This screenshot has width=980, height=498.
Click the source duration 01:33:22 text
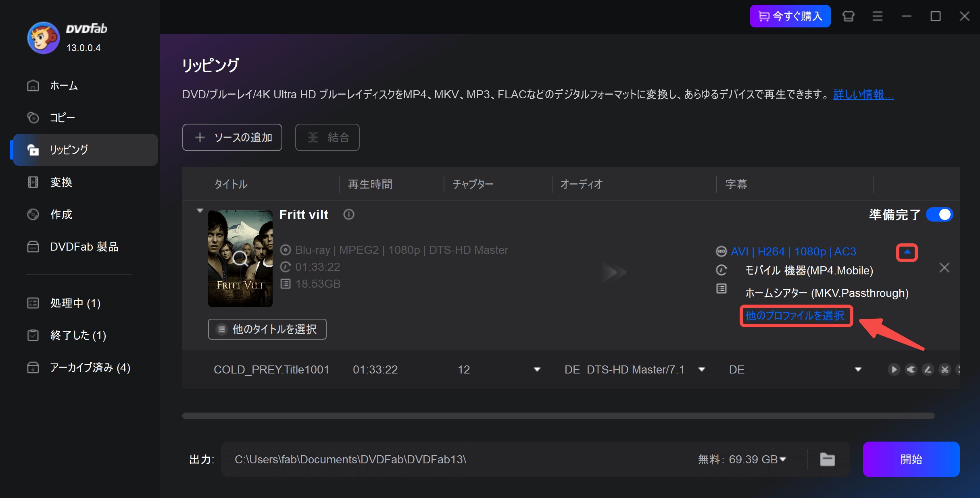(x=317, y=267)
